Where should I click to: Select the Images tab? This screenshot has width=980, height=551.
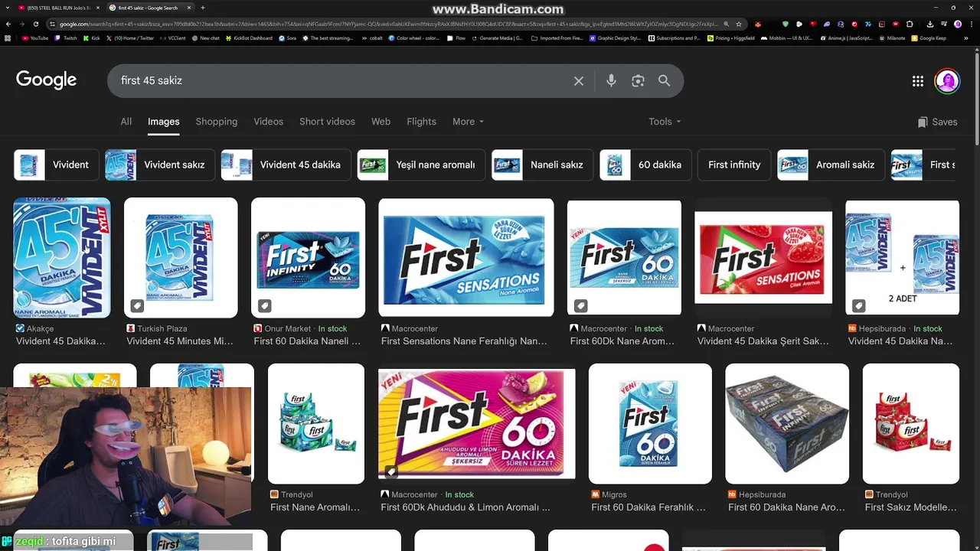point(163,122)
